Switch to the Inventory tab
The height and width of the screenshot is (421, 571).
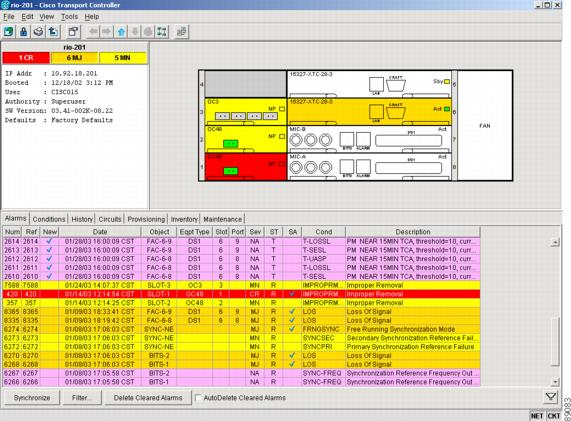(x=184, y=219)
